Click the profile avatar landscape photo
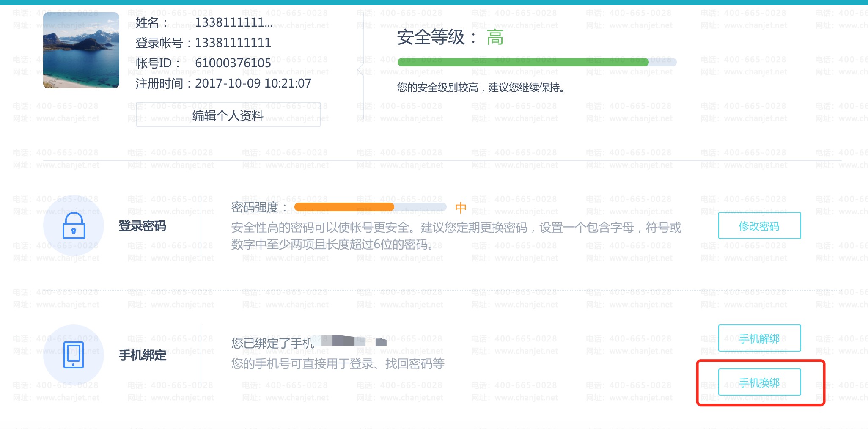Image resolution: width=868 pixels, height=429 pixels. (x=81, y=50)
